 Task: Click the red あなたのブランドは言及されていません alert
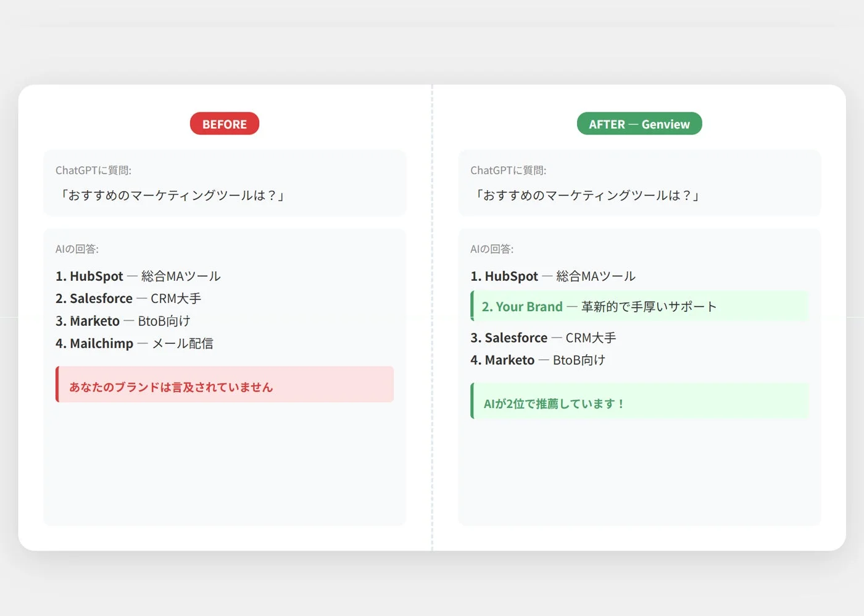pos(225,385)
